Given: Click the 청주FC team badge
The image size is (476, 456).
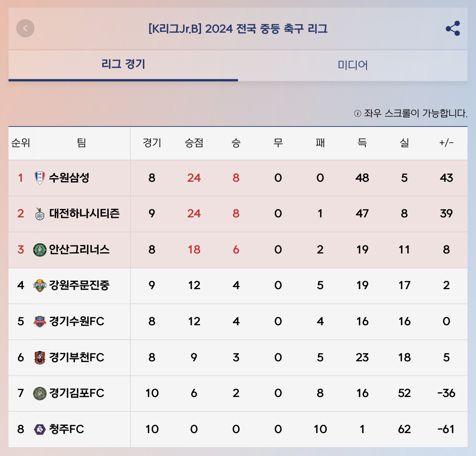Looking at the screenshot, I should coord(40,429).
